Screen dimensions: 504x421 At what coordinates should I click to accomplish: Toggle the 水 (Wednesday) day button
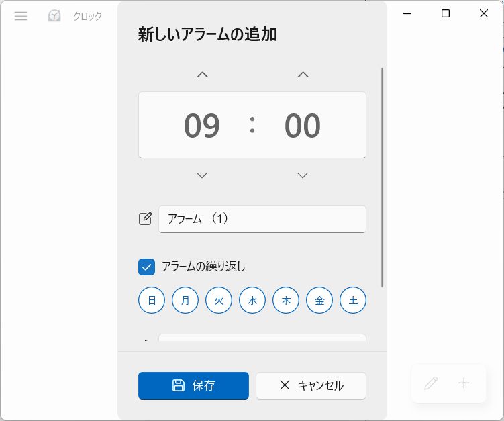(x=252, y=300)
